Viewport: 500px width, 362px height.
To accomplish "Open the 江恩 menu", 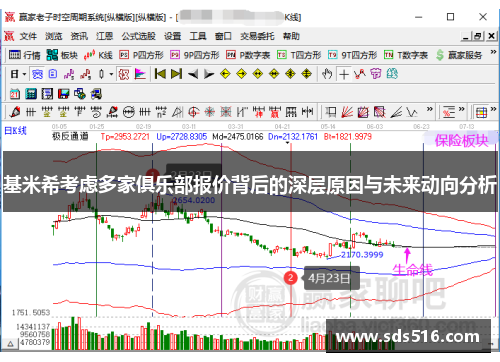I will pos(105,36).
